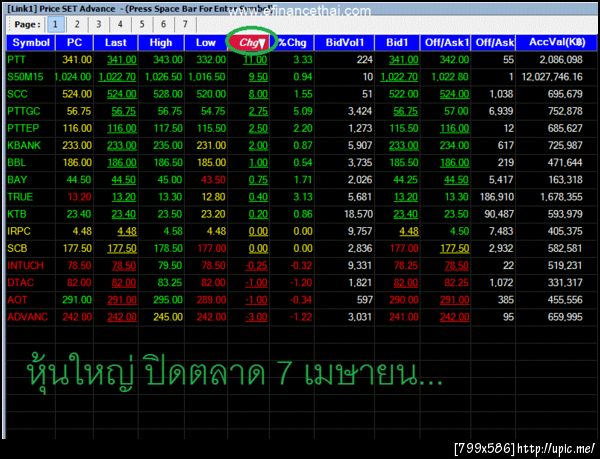Screen dimensions: 600x459
Task: Select the PTTGC symbol
Action: 23,111
